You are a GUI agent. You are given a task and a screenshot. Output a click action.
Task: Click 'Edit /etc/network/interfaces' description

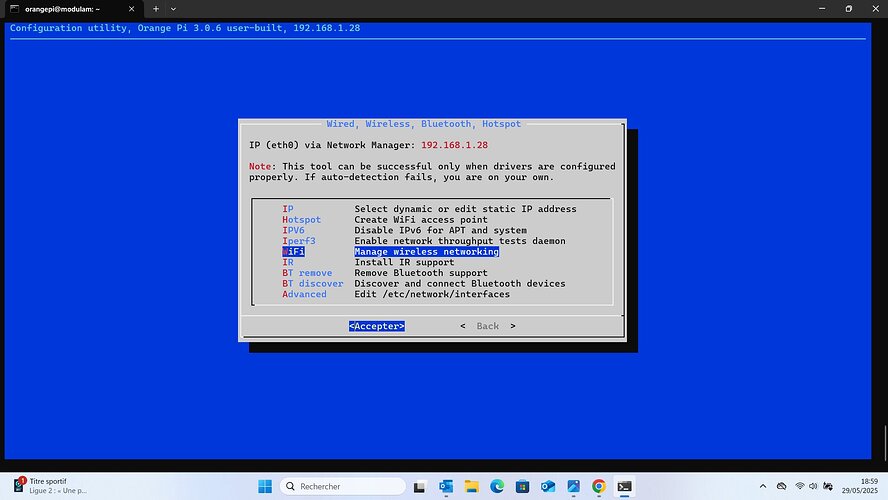432,294
